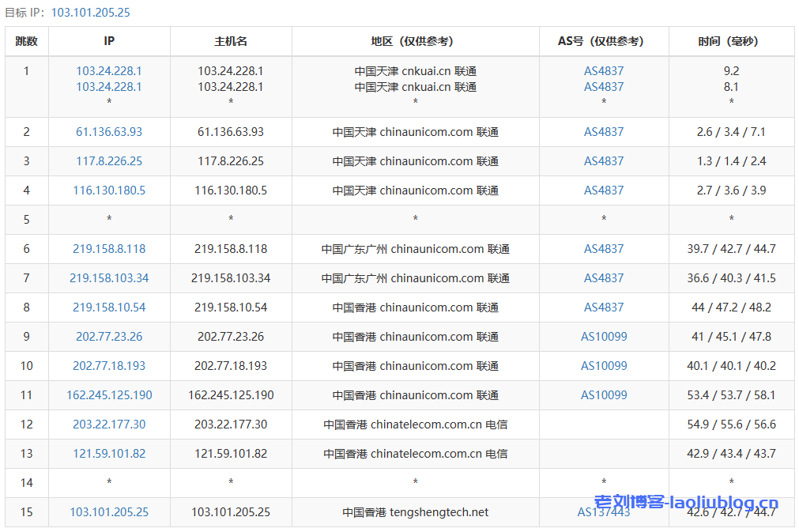Click the Guangzhou hop IP 219.158.8.118

pyautogui.click(x=108, y=249)
